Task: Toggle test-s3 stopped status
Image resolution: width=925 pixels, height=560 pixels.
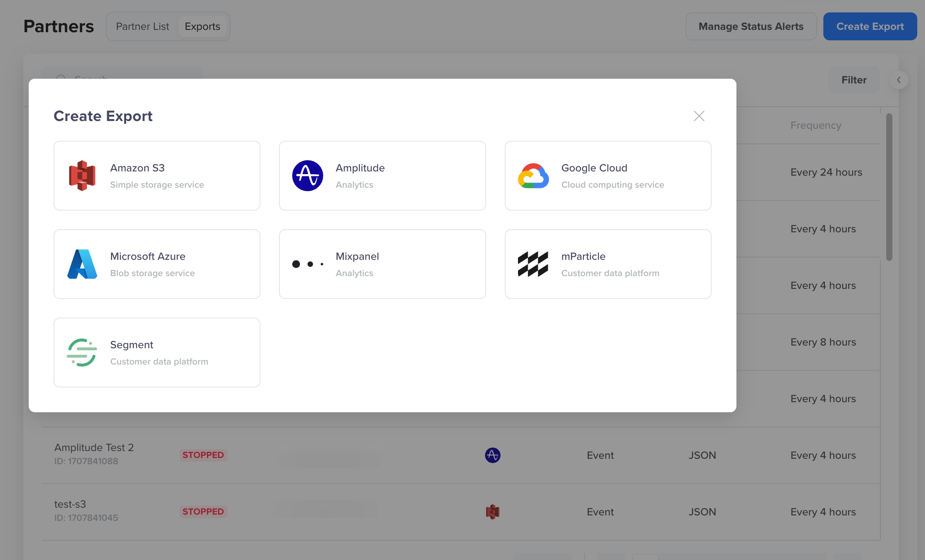Action: pyautogui.click(x=203, y=511)
